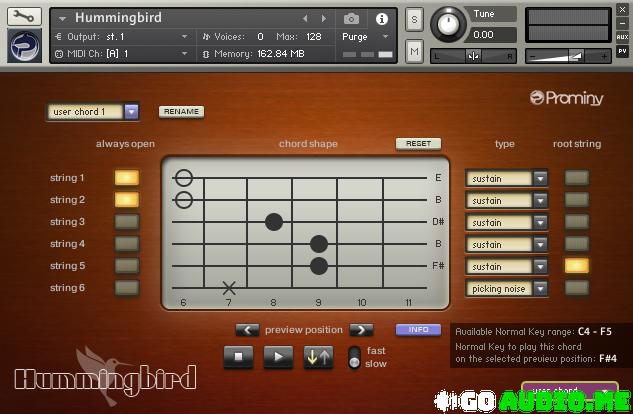
Task: Expand Hummingbird instrument name menu arrow
Action: [62, 19]
